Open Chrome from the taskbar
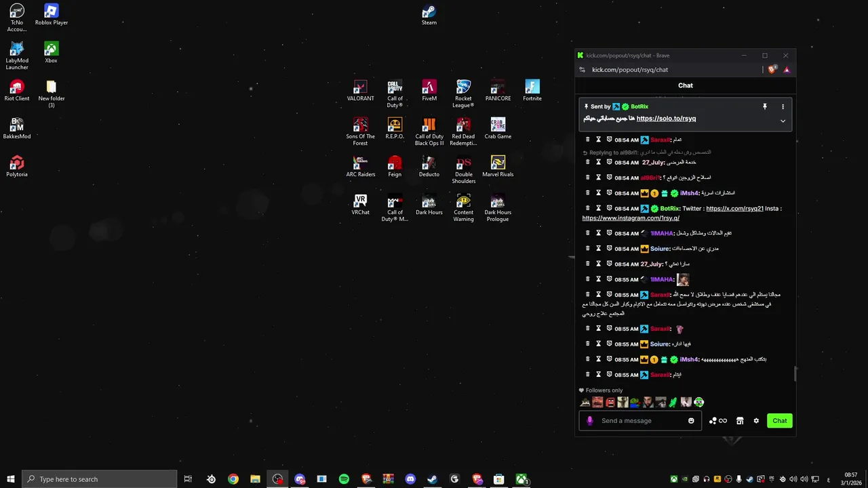 (233, 479)
